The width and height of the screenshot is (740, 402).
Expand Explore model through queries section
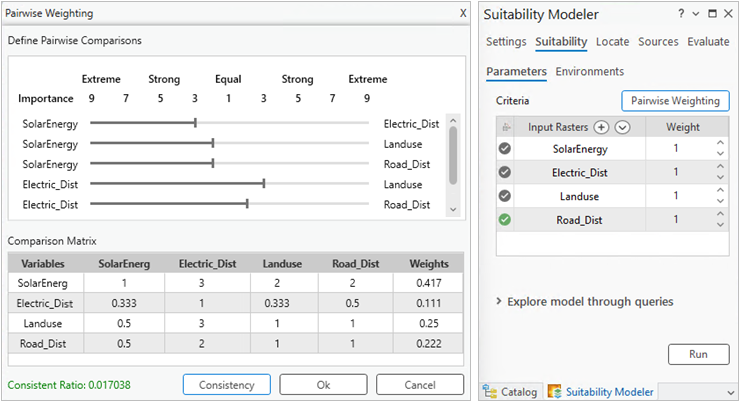(x=498, y=301)
